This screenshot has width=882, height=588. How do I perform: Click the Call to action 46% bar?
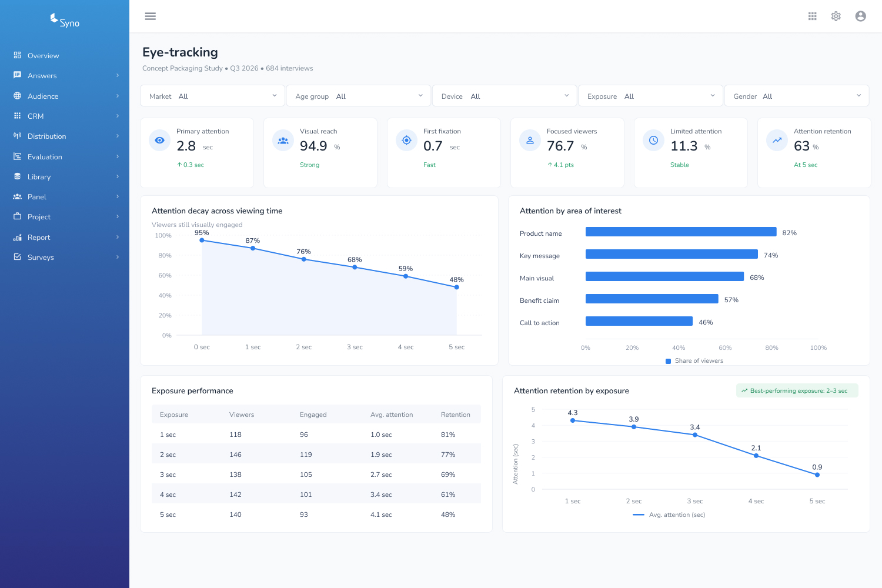pyautogui.click(x=639, y=321)
